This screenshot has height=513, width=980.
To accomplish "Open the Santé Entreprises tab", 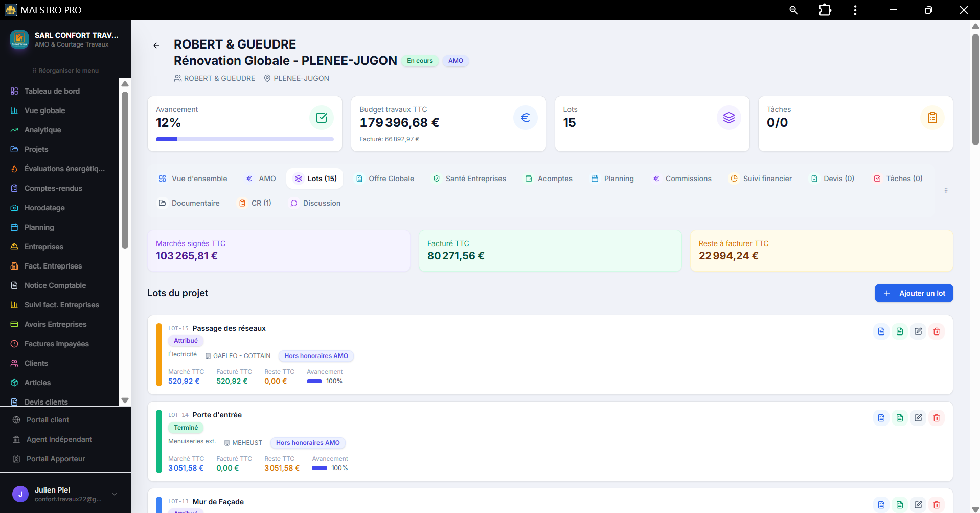I will 469,179.
